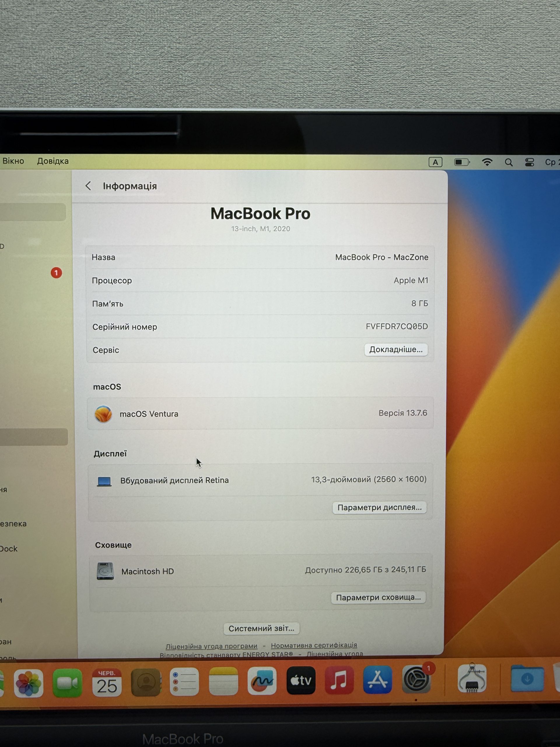Click the Версія 13.7.6 text

click(403, 413)
